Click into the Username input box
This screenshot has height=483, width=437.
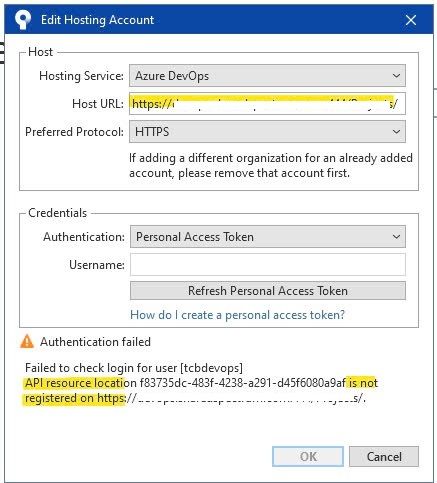coord(268,265)
